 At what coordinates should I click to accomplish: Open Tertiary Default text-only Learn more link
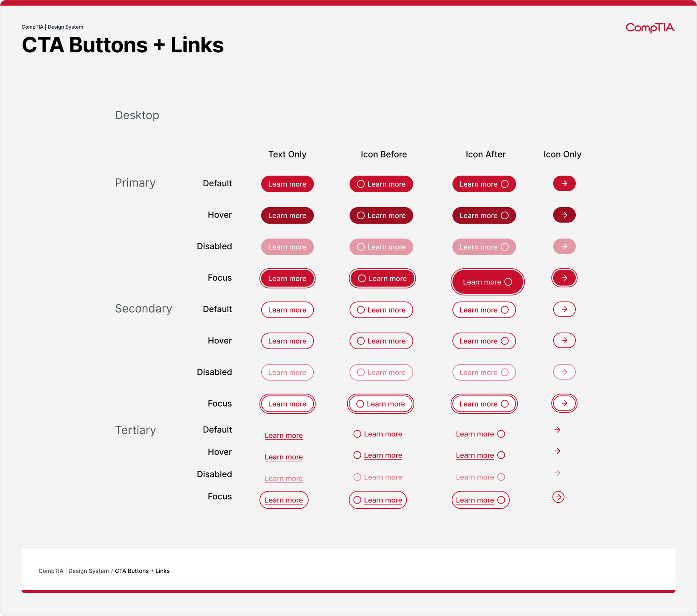coord(284,435)
